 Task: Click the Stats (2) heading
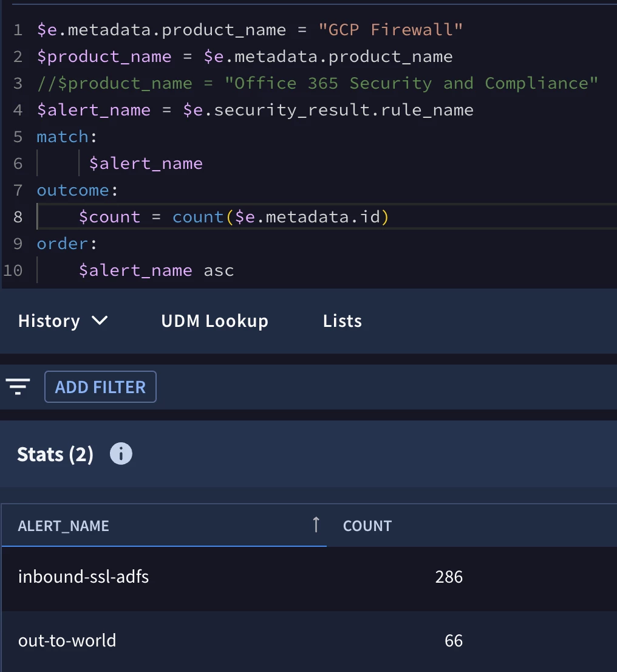click(55, 454)
